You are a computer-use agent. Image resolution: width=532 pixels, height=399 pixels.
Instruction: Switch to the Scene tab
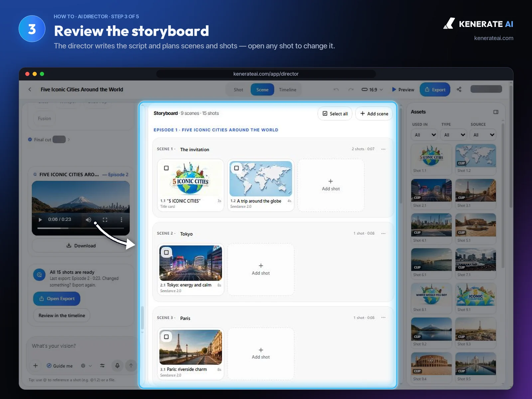coord(262,90)
